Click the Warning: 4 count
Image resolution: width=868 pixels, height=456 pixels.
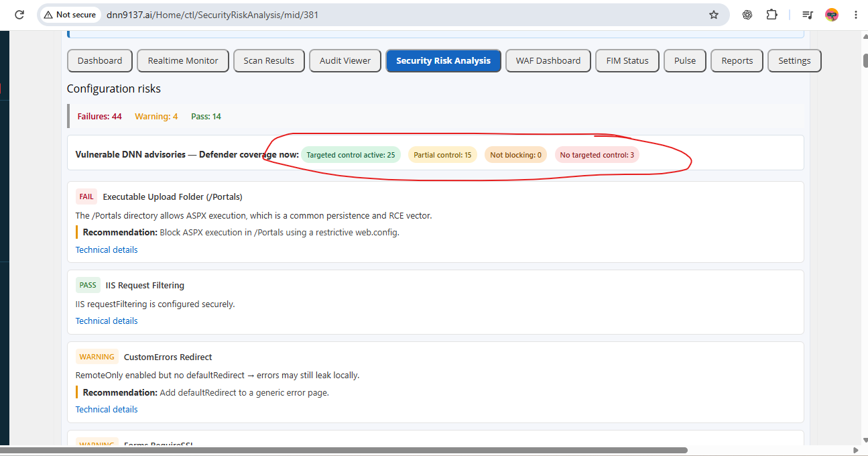pos(156,117)
